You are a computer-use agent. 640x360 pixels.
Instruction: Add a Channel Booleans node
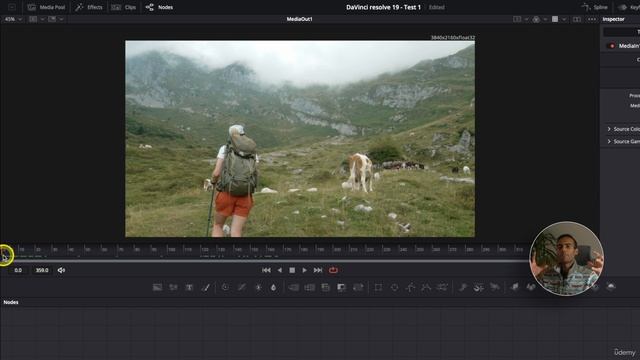[x=310, y=287]
